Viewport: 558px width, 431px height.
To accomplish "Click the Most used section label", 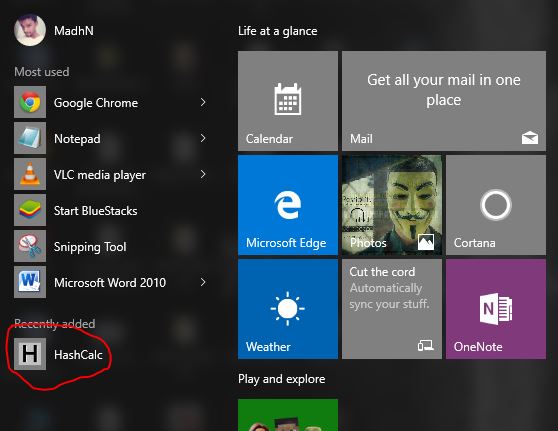I will click(42, 72).
